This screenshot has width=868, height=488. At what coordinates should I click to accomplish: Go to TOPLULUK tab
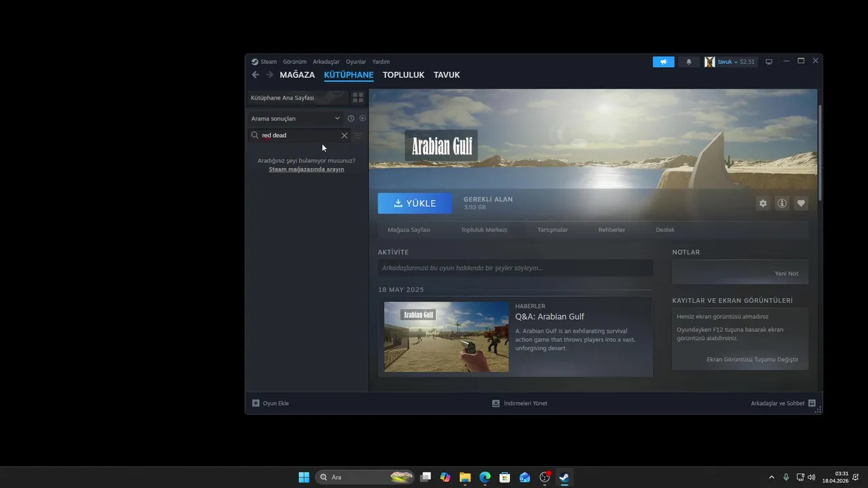[x=403, y=75]
